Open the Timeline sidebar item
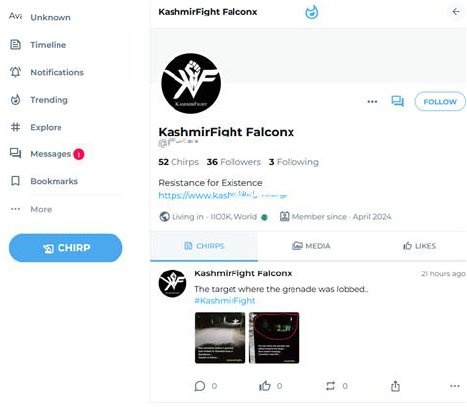The width and height of the screenshot is (467, 407). click(38, 45)
